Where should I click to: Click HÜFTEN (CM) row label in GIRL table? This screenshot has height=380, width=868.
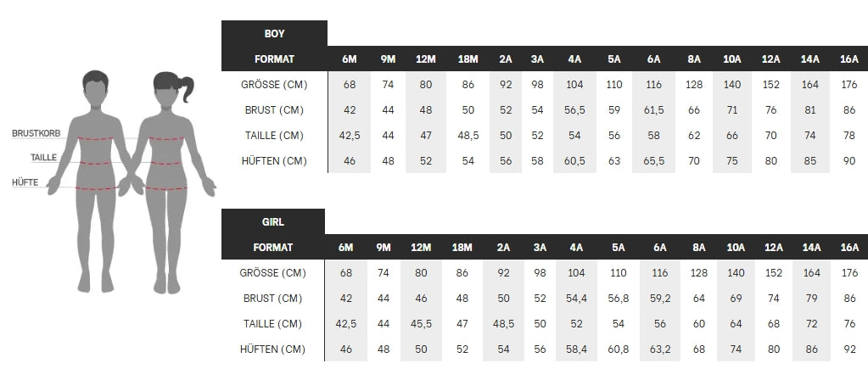click(273, 349)
